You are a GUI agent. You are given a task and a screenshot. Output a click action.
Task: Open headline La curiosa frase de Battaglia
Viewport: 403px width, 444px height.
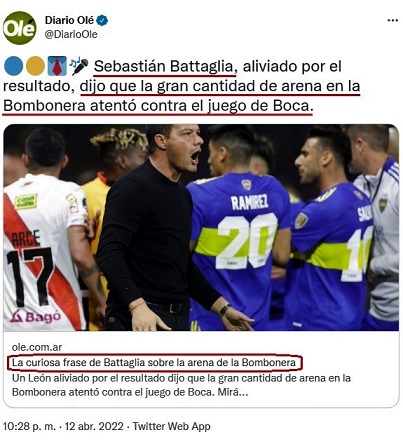[154, 362]
